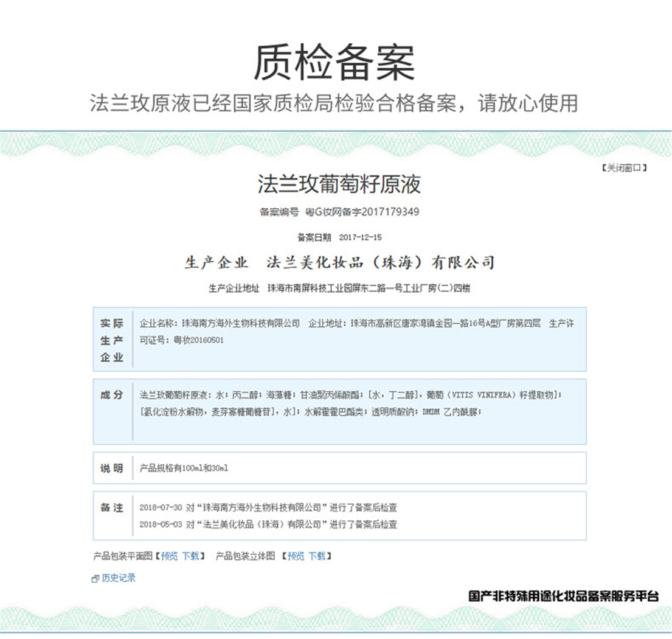672x639 pixels.
Task: Click the 2018-05-03 inspection remark
Action: 268,525
